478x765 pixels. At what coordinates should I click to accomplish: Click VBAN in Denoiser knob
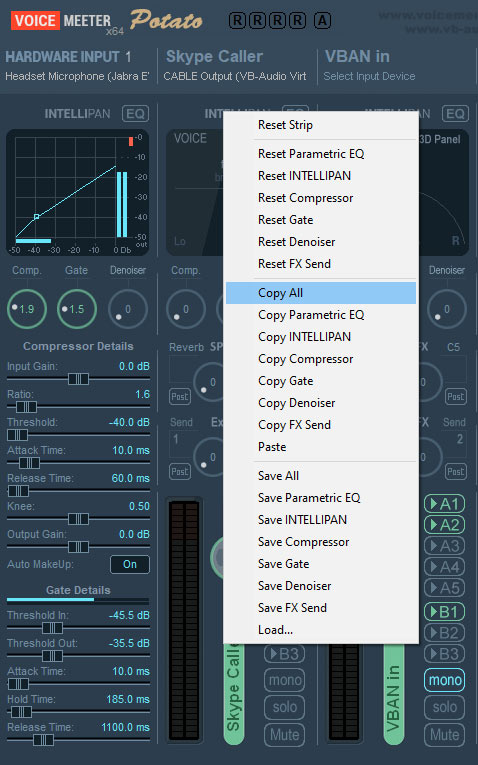point(447,309)
